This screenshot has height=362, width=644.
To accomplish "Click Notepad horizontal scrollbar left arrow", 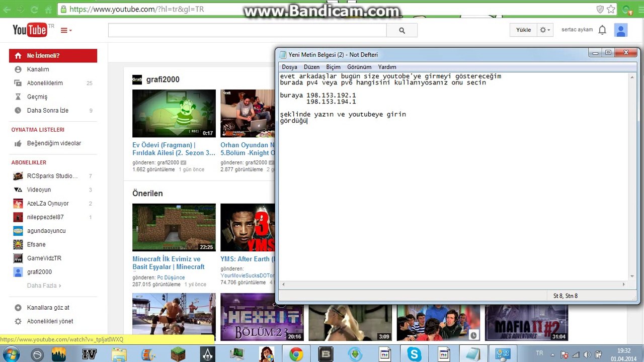I will click(283, 285).
